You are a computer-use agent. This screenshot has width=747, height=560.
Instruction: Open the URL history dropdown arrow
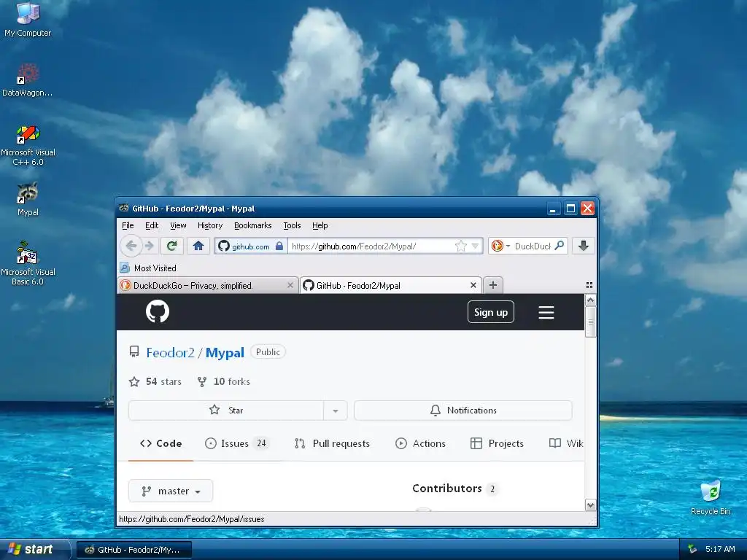tap(475, 246)
